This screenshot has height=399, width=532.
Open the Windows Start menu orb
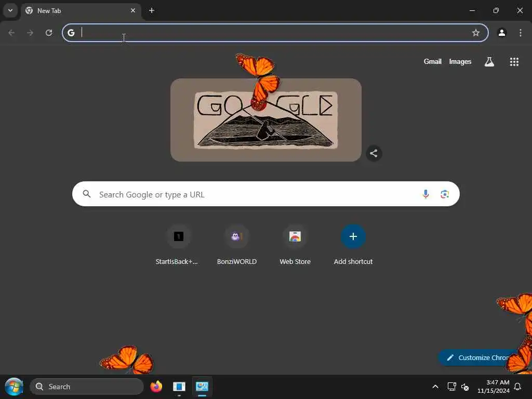[14, 387]
